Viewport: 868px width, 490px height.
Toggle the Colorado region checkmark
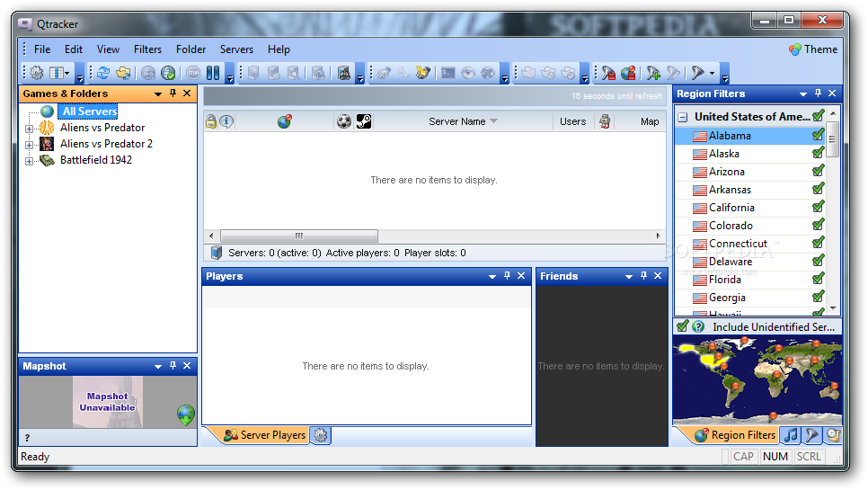(x=819, y=225)
